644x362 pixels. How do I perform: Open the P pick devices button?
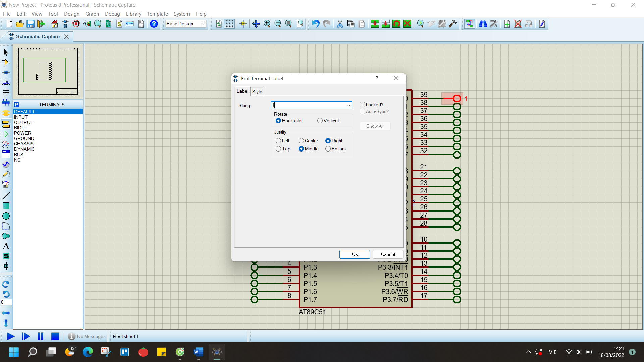coord(16,105)
